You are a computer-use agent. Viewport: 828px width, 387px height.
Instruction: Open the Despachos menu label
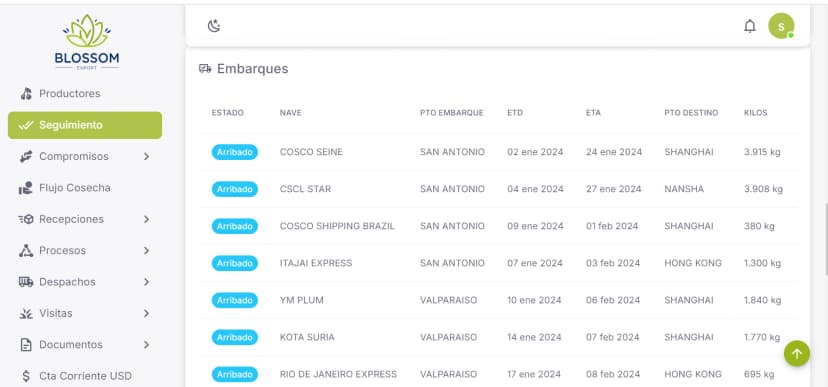pos(68,282)
